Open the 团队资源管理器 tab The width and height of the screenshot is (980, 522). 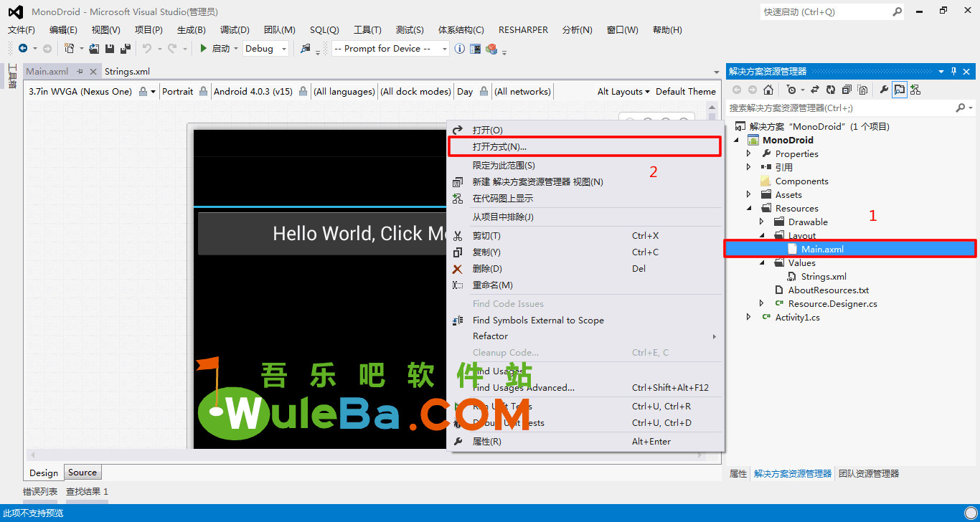click(869, 473)
